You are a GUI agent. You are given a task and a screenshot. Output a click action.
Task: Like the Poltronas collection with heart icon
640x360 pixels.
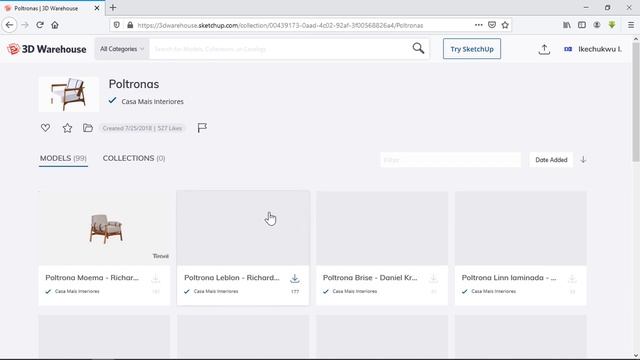click(x=45, y=128)
